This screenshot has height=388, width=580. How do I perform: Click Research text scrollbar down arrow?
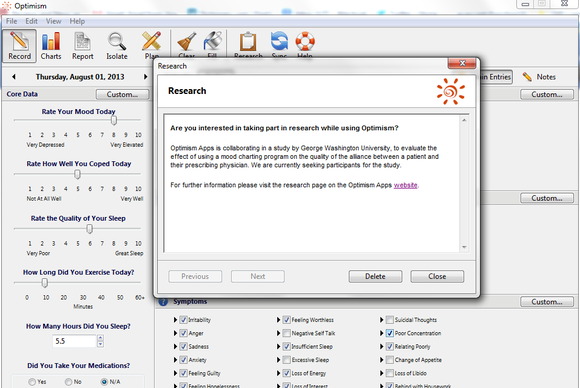point(464,247)
